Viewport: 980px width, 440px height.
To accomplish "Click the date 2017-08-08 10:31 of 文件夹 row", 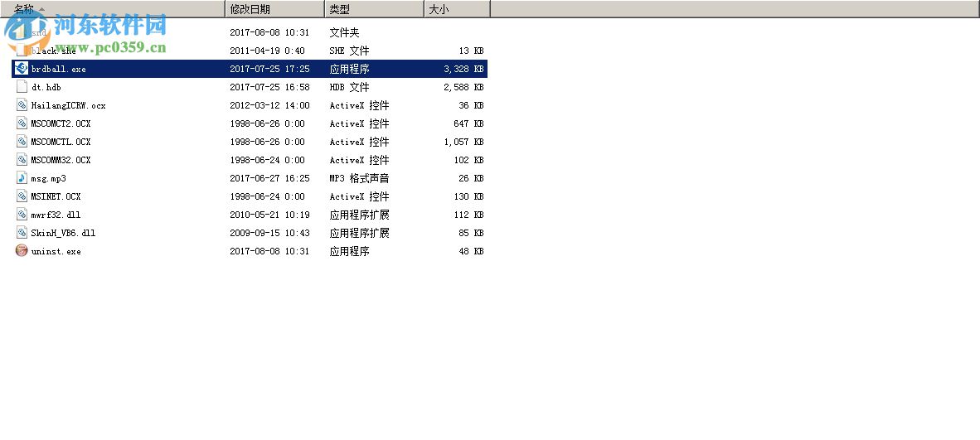I will 269,32.
